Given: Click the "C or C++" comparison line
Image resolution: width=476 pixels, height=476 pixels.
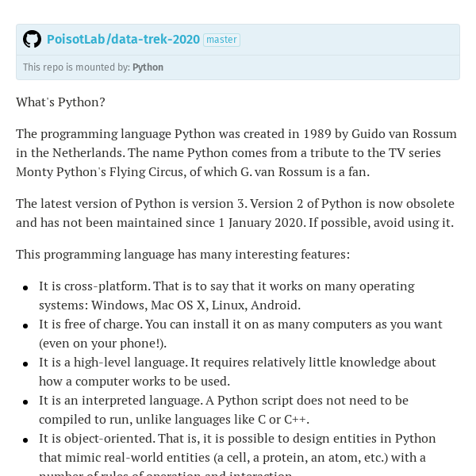Looking at the screenshot, I should coord(174,420).
